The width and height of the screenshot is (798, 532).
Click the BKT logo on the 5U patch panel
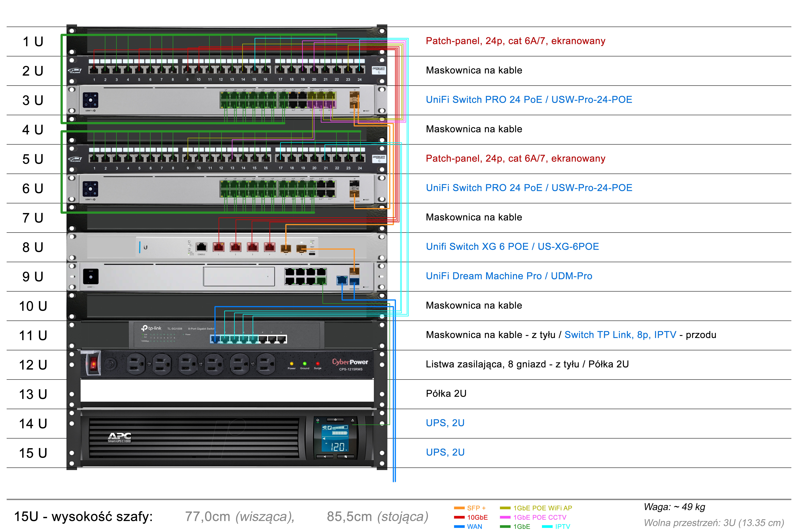pos(75,159)
